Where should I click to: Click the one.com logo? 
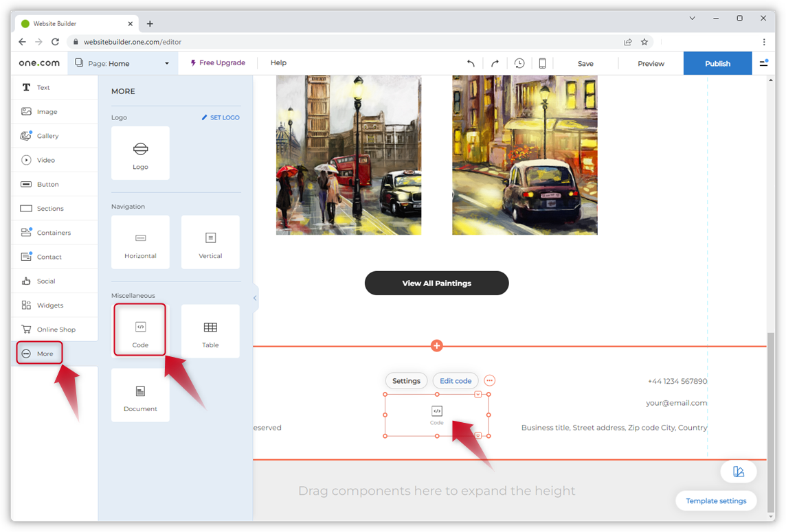click(x=39, y=63)
